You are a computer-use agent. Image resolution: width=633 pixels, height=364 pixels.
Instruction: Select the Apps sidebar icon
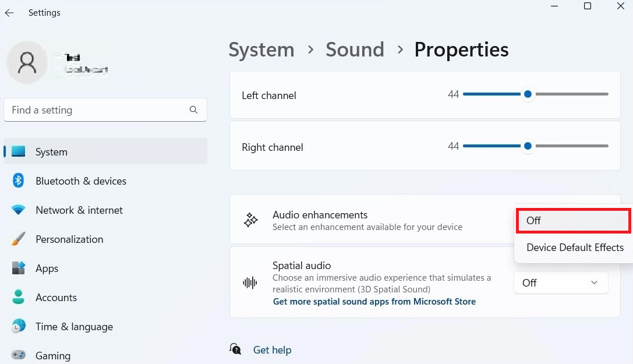[x=18, y=268]
